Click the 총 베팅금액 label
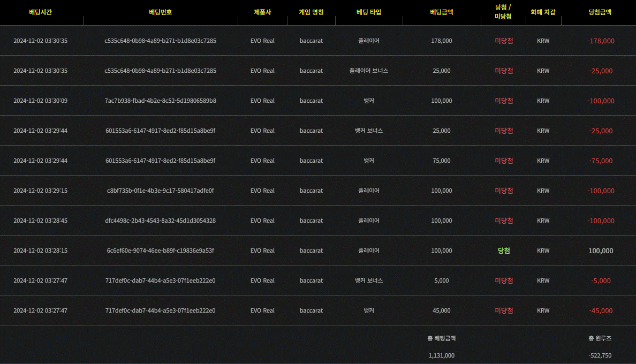The height and width of the screenshot is (364, 636). tap(442, 338)
